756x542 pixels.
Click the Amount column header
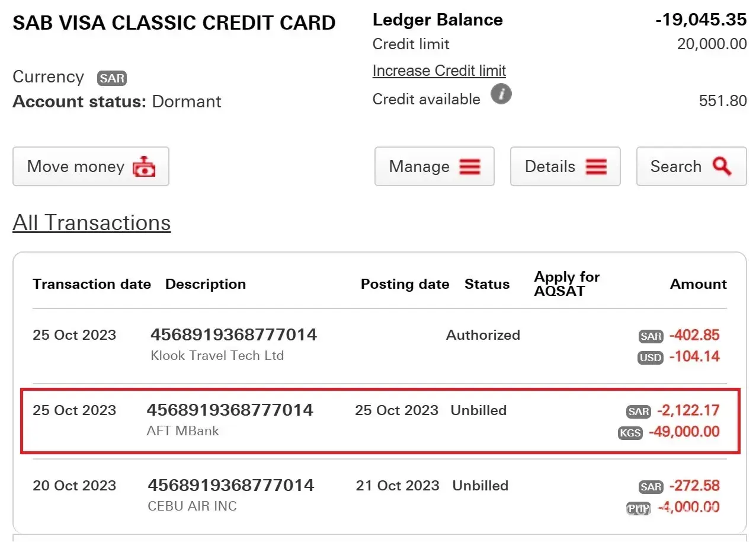698,284
